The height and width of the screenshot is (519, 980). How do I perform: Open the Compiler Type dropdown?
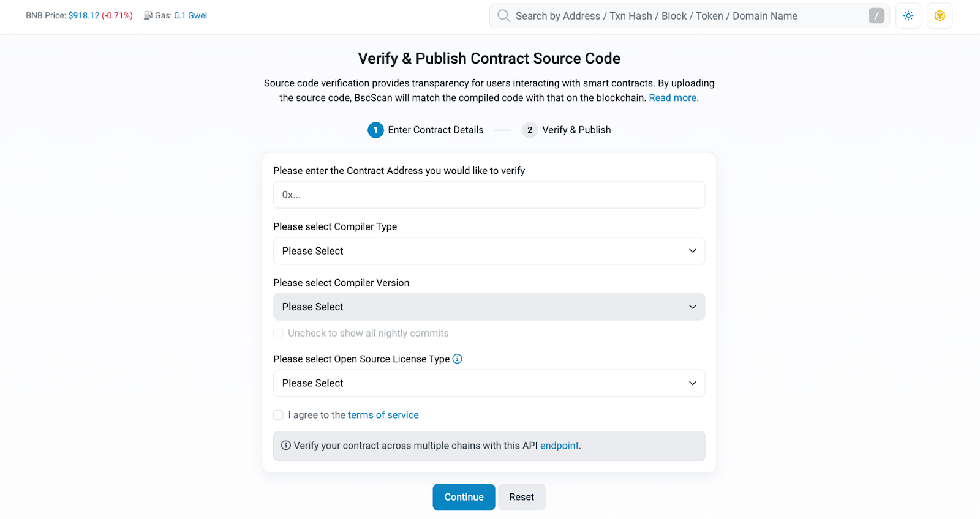[x=489, y=251]
